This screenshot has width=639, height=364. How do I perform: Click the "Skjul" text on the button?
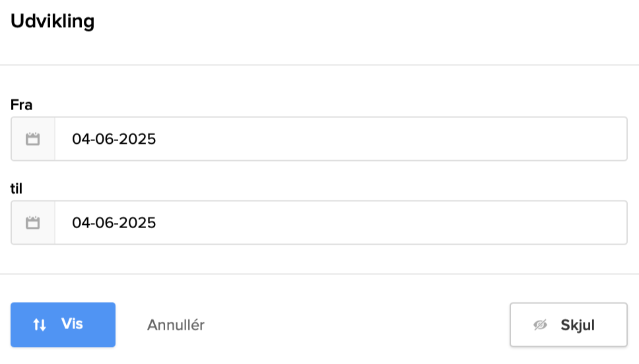pos(578,325)
